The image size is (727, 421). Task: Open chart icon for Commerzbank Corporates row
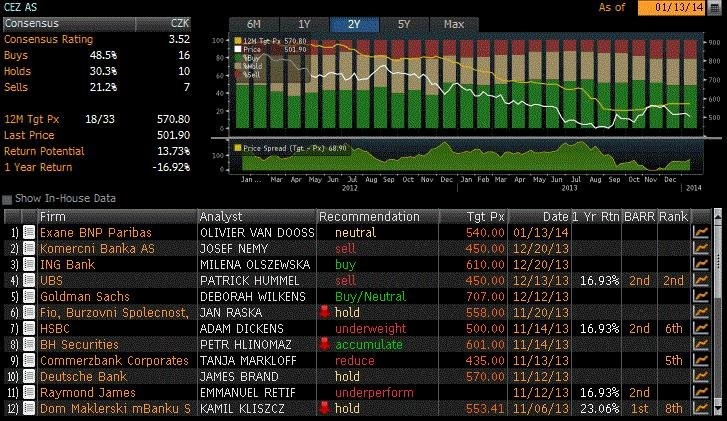[x=701, y=360]
